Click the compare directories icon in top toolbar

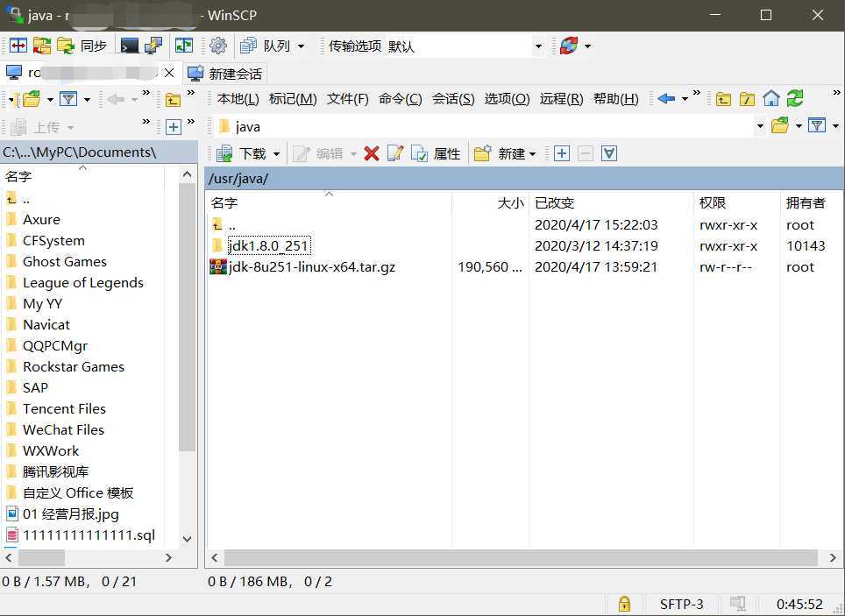click(x=18, y=46)
